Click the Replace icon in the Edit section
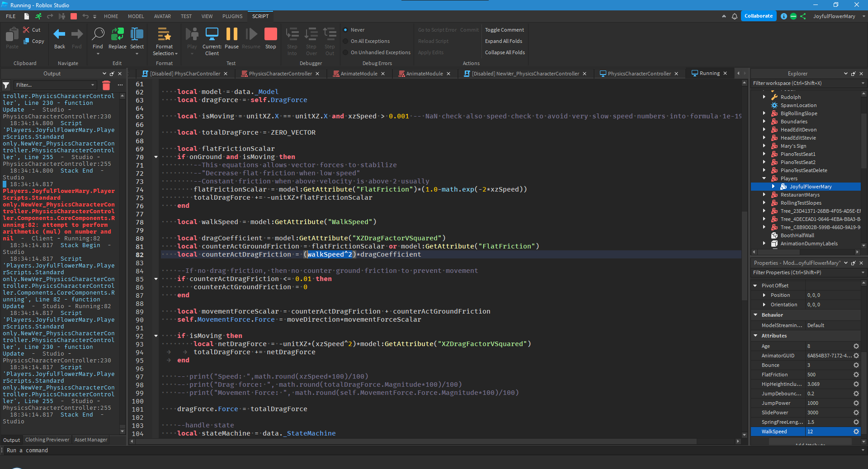The height and width of the screenshot is (469, 868). pyautogui.click(x=117, y=33)
